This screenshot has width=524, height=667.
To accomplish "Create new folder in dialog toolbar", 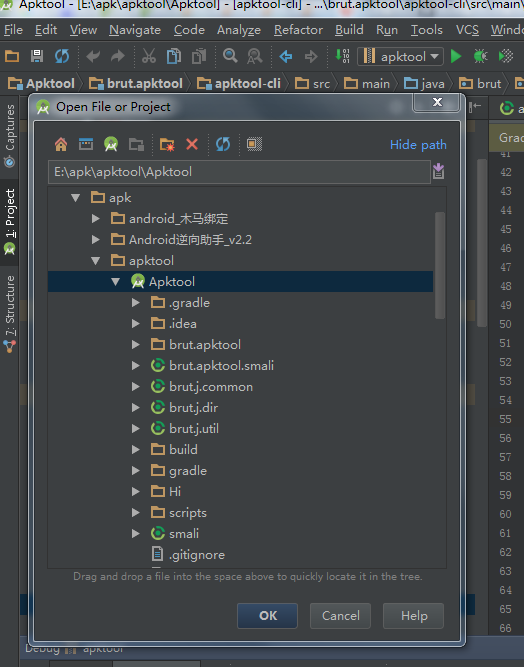I will coord(167,145).
